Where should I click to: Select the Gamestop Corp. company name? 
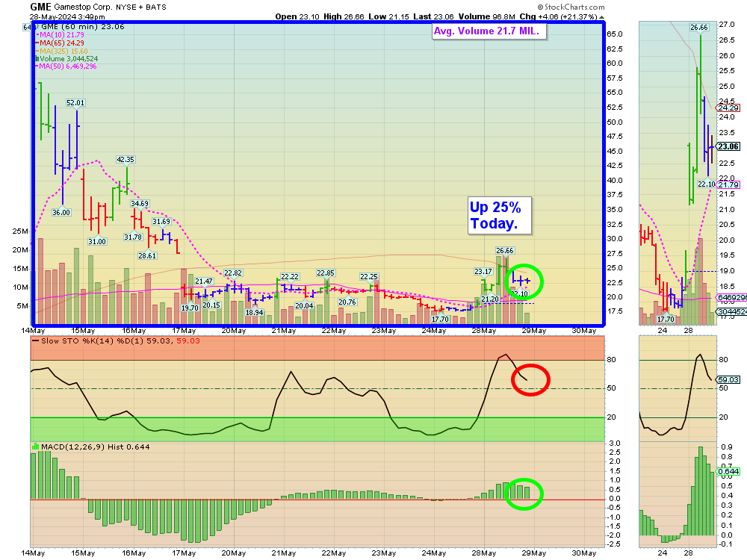83,7
